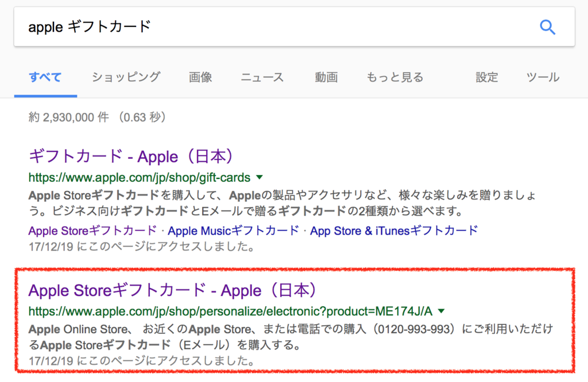Open the 画像 tab
Image resolution: width=588 pixels, height=382 pixels.
click(200, 77)
